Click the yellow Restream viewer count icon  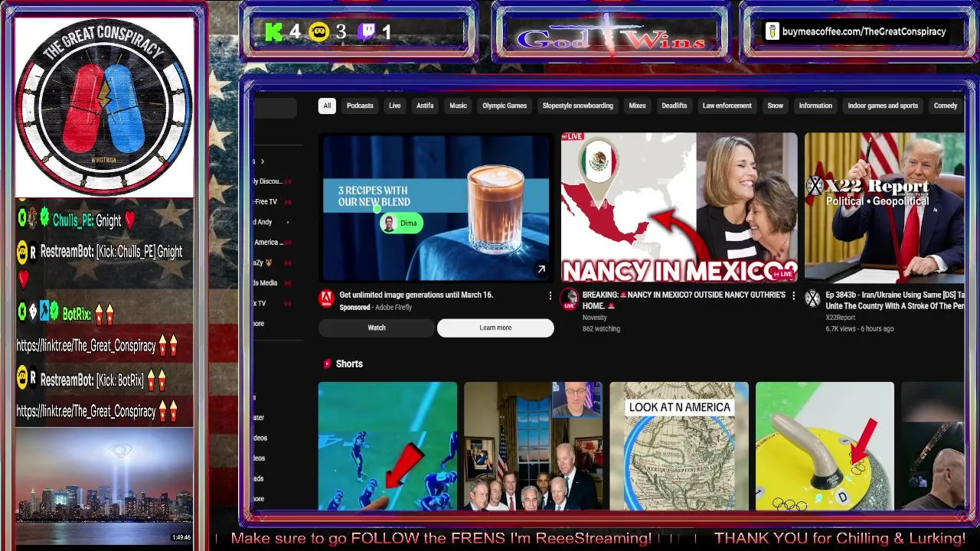click(x=319, y=31)
